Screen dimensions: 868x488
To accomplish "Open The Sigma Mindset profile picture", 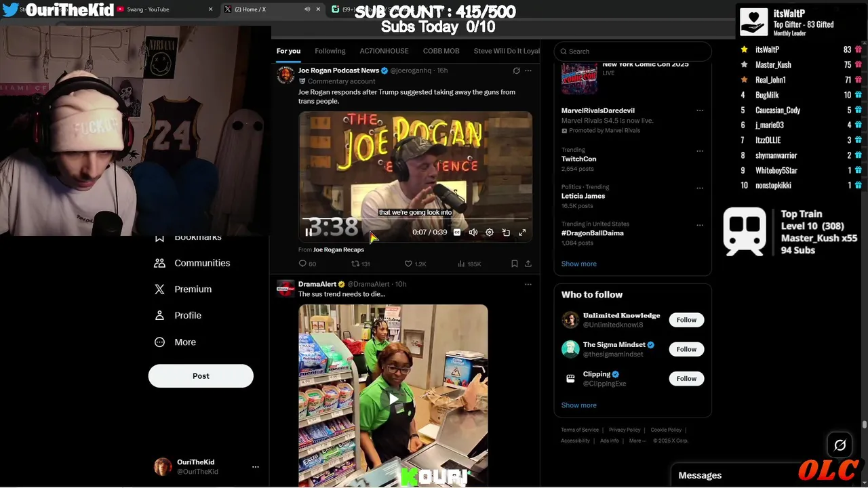I will [x=570, y=349].
